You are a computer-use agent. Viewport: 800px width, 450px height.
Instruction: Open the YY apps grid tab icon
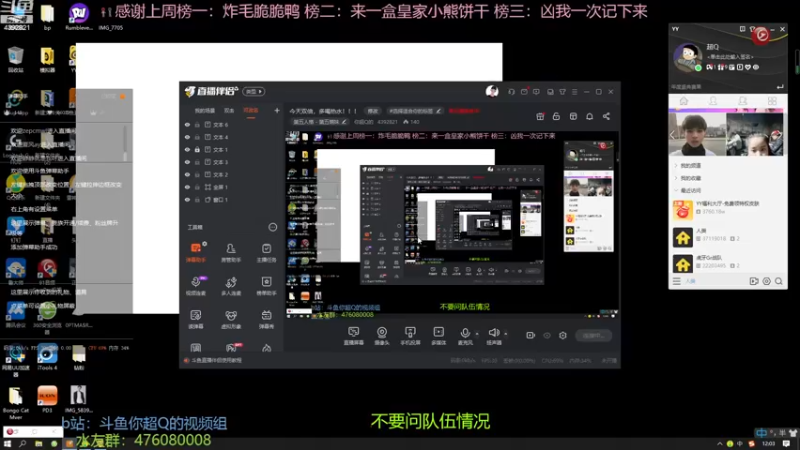(772, 101)
